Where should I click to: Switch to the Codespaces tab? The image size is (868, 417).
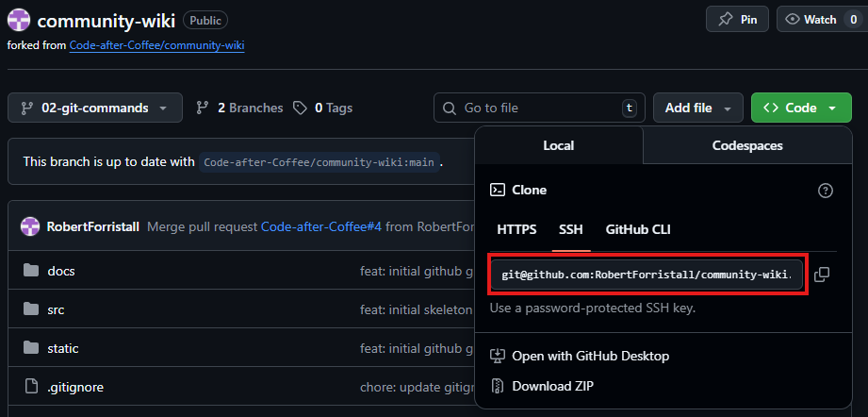[747, 145]
